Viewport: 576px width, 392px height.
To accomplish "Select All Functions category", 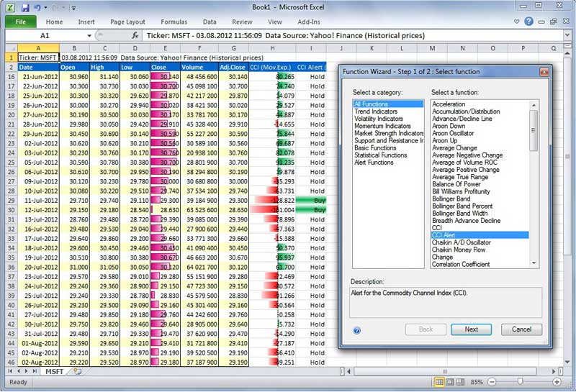I will click(x=388, y=104).
